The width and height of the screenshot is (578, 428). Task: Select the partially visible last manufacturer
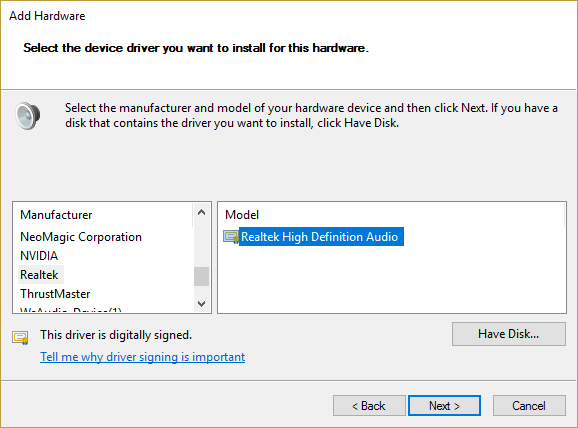(x=71, y=310)
